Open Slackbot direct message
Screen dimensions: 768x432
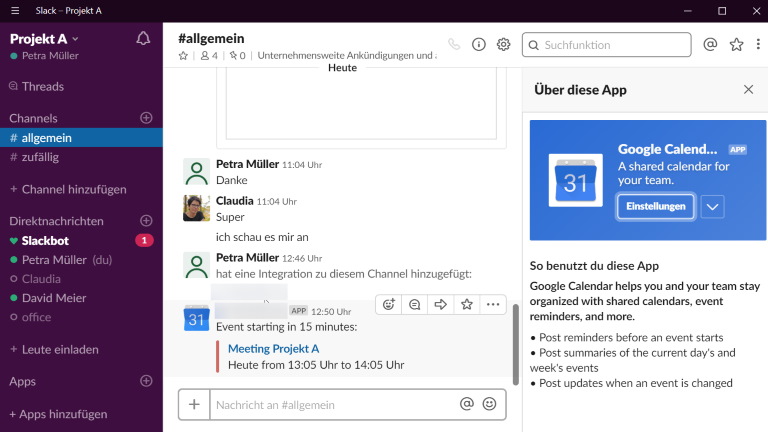[x=45, y=240]
